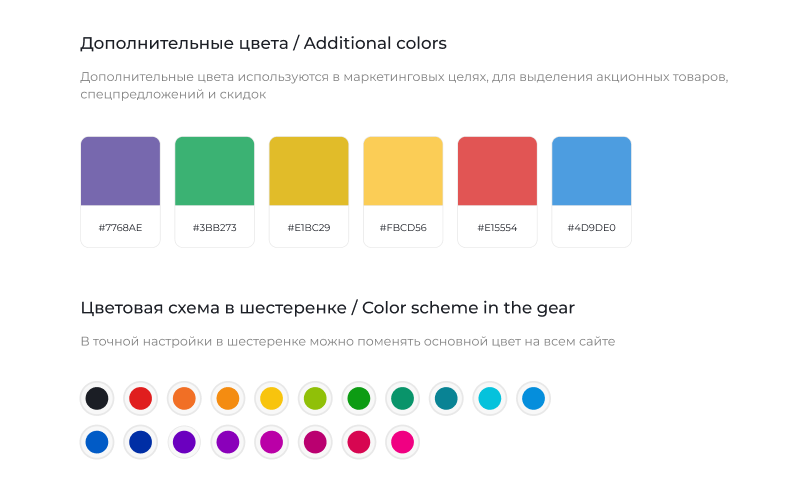This screenshot has height=488, width=805.
Task: Choose the pure green circle color
Action: tap(359, 399)
